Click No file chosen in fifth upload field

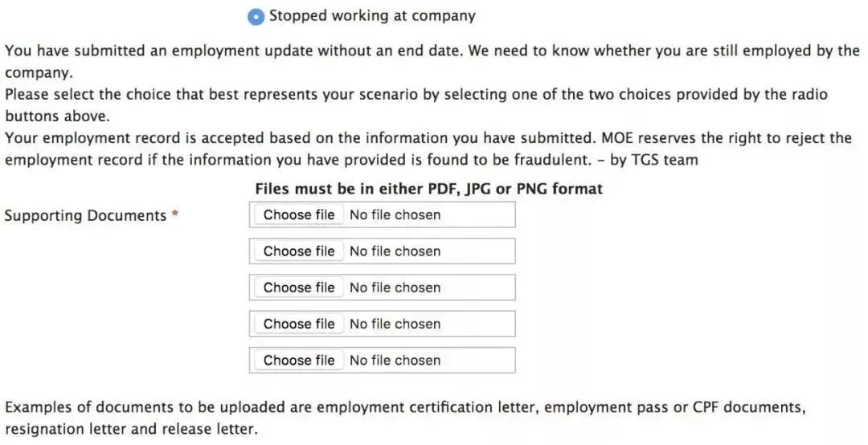395,360
